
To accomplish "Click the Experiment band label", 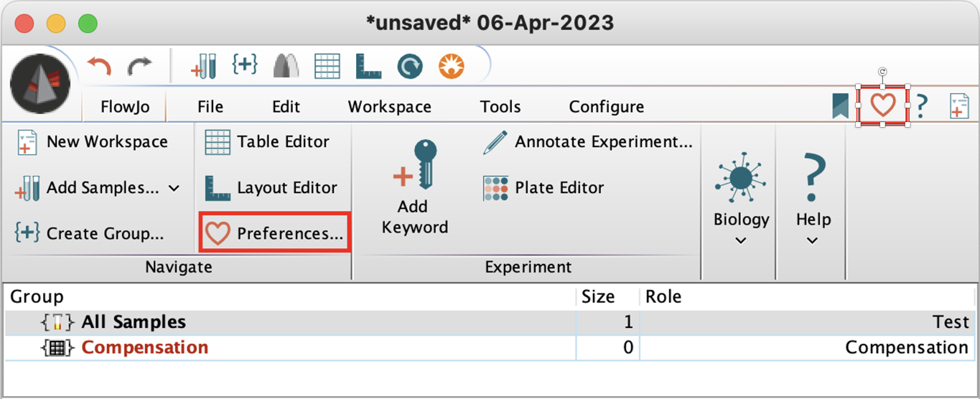I will click(528, 268).
